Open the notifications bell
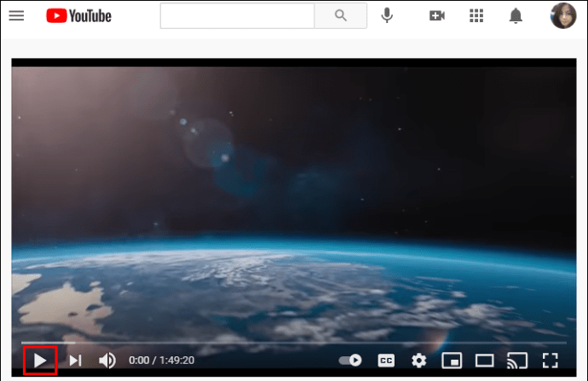The height and width of the screenshot is (381, 588). (516, 15)
